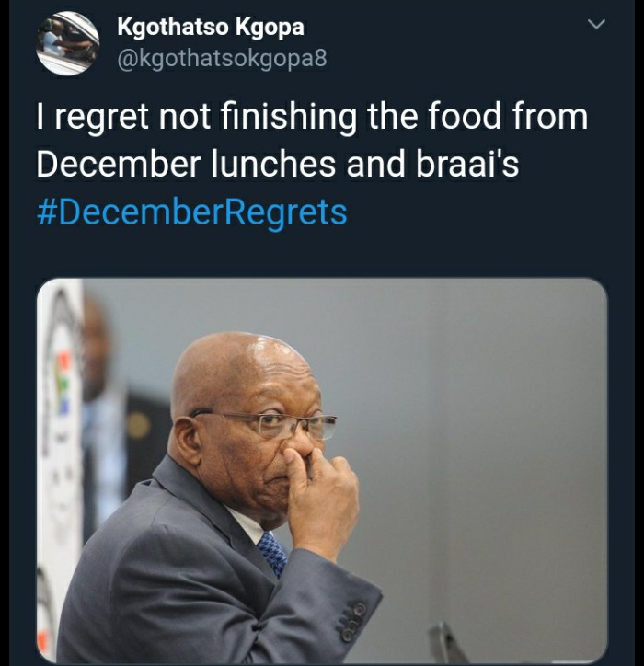Open the @kgothatsokgopa8 handle
Viewport: 644px width, 666px height.
[222, 59]
